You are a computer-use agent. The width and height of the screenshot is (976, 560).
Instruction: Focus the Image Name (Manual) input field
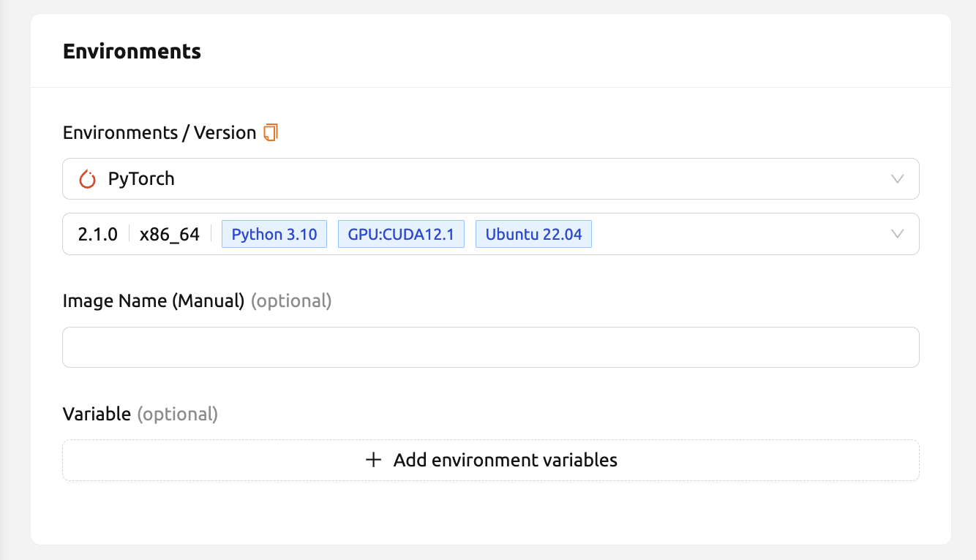[491, 347]
